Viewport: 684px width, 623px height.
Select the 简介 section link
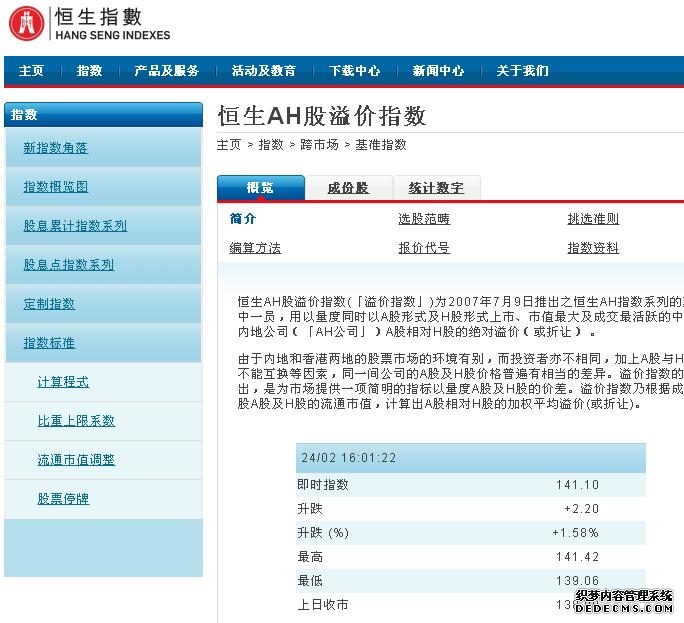point(243,219)
